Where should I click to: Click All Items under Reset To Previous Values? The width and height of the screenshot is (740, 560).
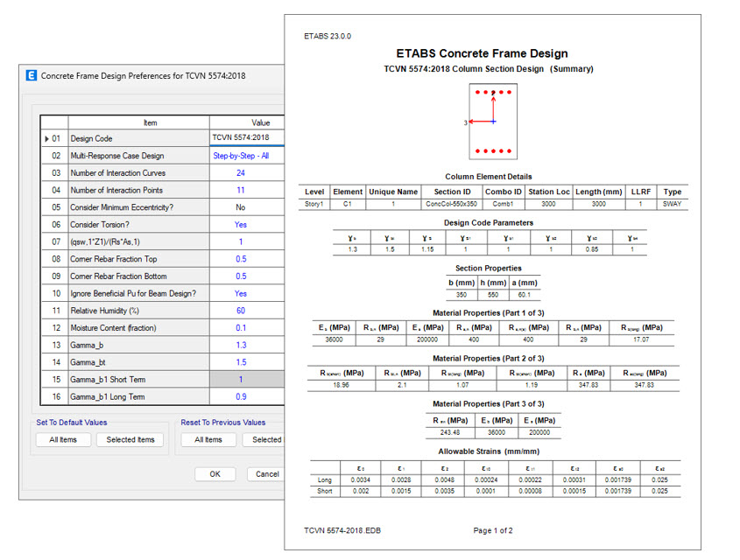pyautogui.click(x=208, y=440)
